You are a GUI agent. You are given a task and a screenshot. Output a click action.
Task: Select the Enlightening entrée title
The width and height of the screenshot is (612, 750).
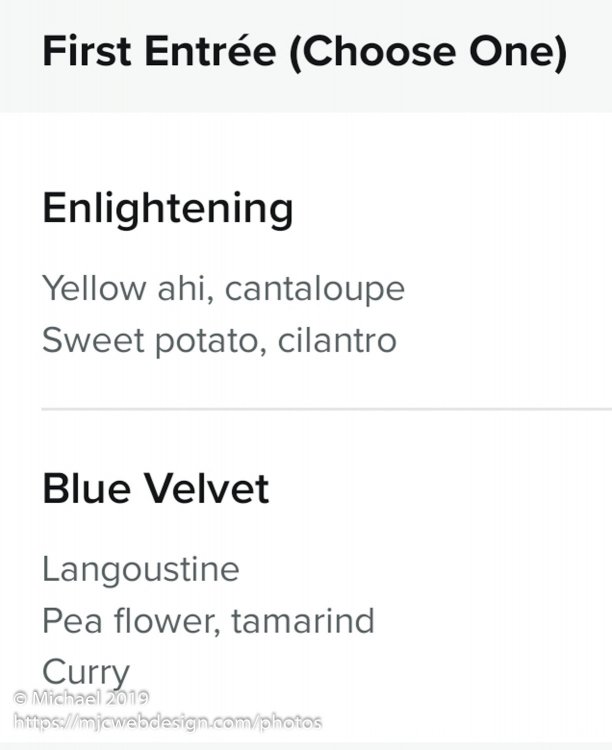[167, 210]
